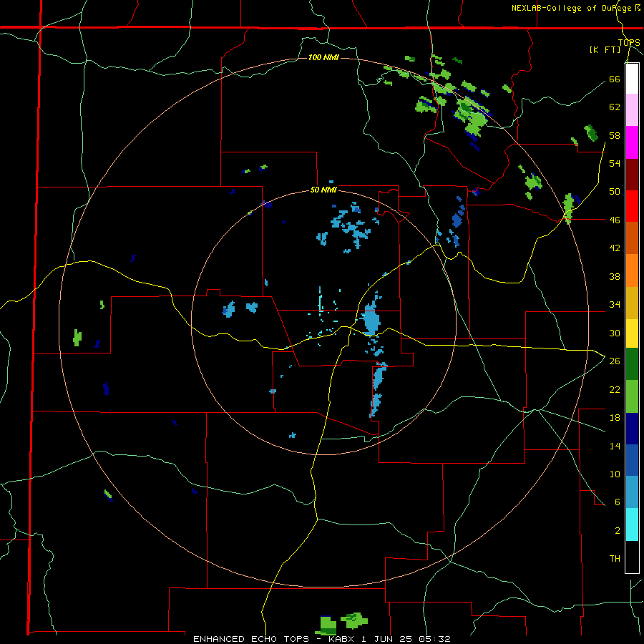This screenshot has width=644, height=644.
Task: Click the legend value 6
Action: coord(617,502)
